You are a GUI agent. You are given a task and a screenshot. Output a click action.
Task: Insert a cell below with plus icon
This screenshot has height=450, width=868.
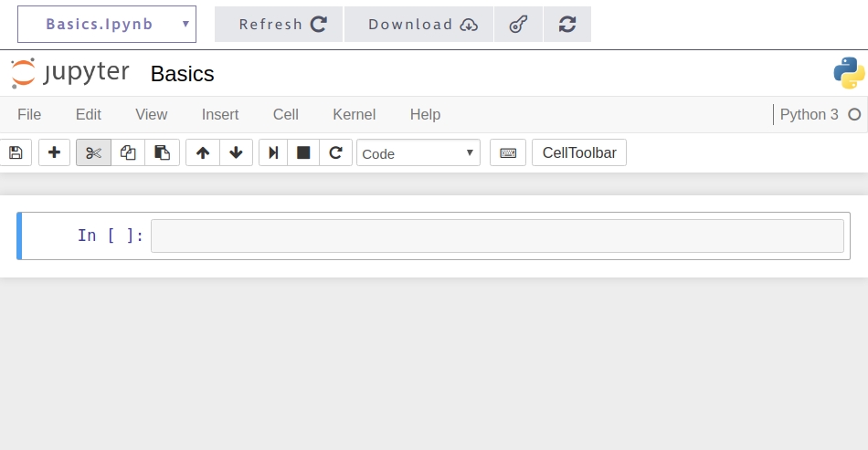coord(54,152)
